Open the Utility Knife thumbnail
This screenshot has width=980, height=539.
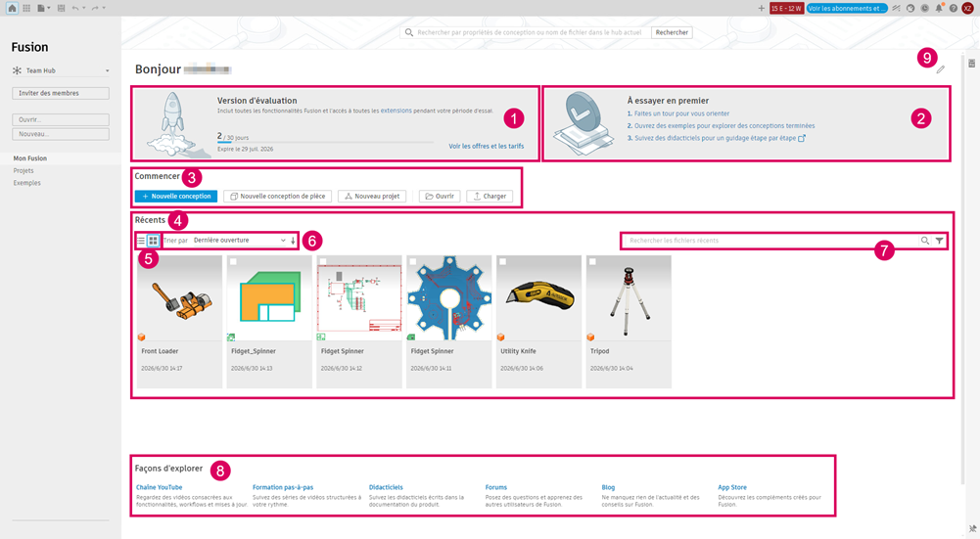[538, 298]
